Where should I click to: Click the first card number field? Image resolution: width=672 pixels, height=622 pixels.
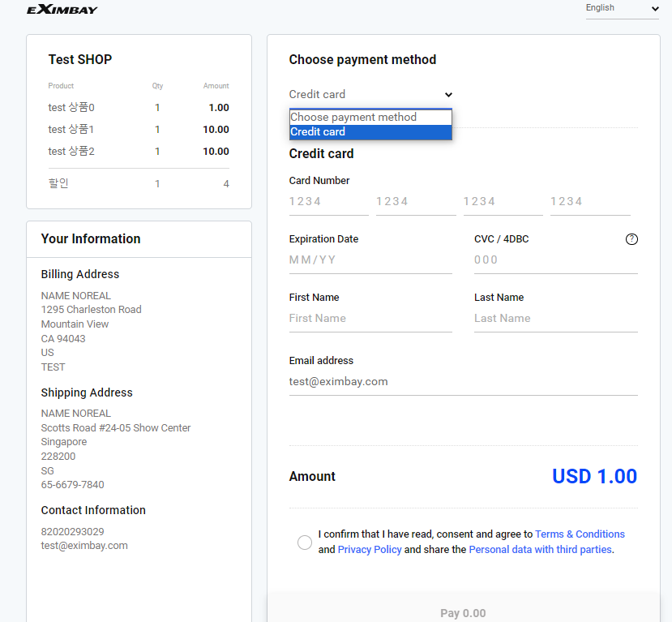point(328,202)
